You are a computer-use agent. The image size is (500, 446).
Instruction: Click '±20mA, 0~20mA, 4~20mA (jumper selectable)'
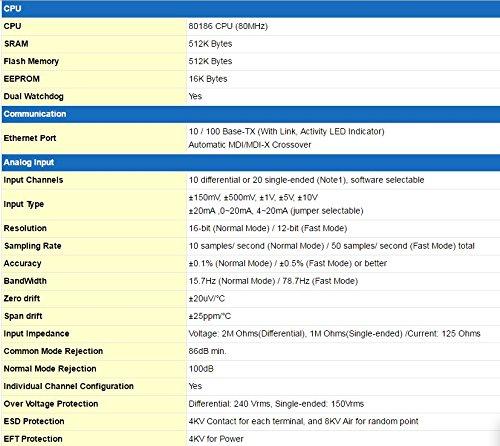tap(276, 211)
